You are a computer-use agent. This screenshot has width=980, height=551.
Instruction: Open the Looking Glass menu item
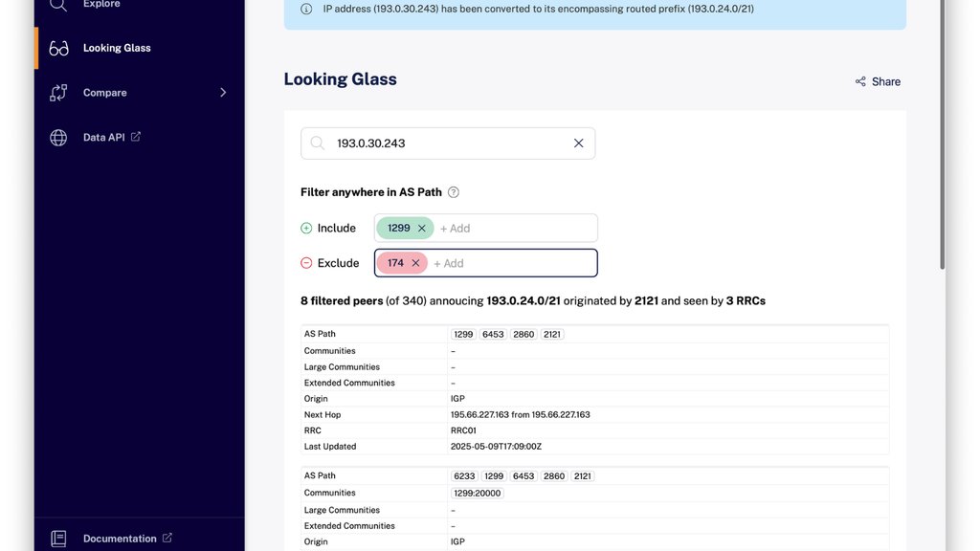pos(117,48)
